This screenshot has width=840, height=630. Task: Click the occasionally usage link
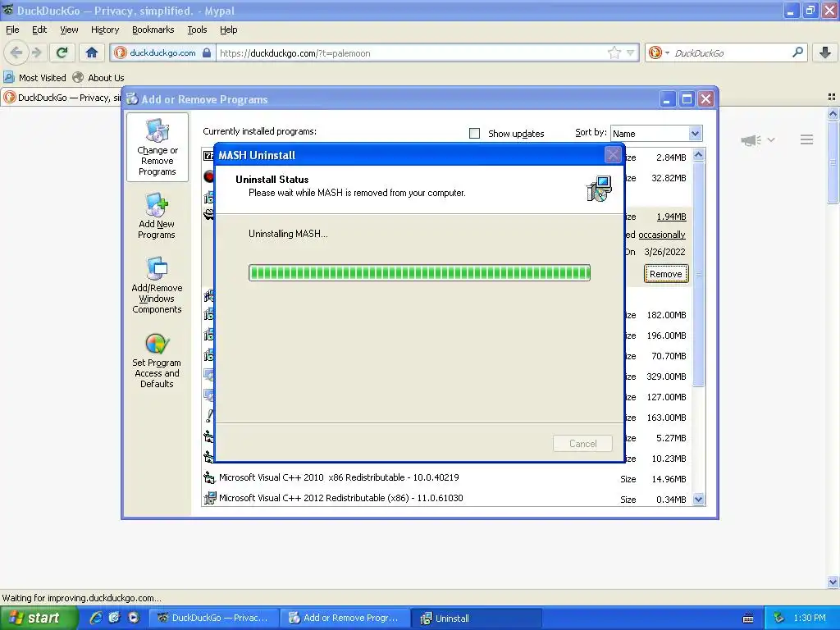click(662, 235)
